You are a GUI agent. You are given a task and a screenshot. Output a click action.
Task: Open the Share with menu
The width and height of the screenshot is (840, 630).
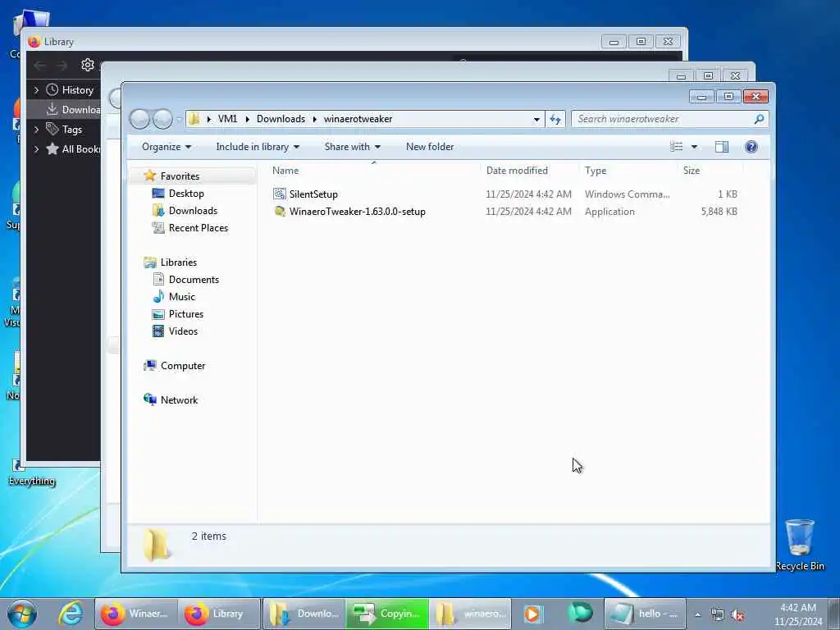tap(353, 147)
